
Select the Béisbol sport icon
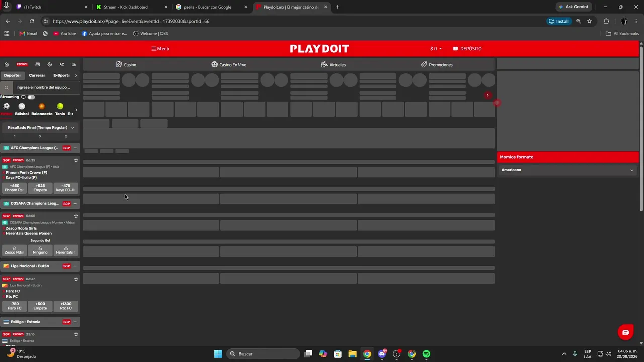click(x=22, y=109)
